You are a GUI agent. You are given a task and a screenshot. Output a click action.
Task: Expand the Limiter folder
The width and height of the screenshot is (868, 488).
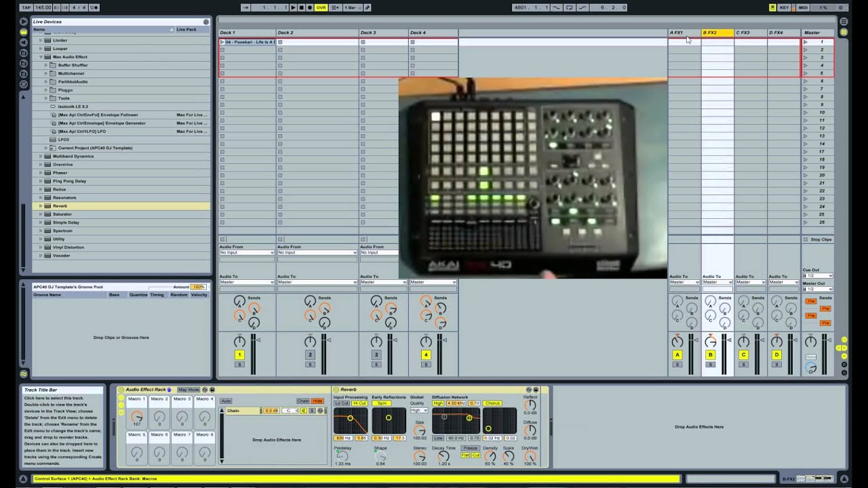(x=41, y=41)
